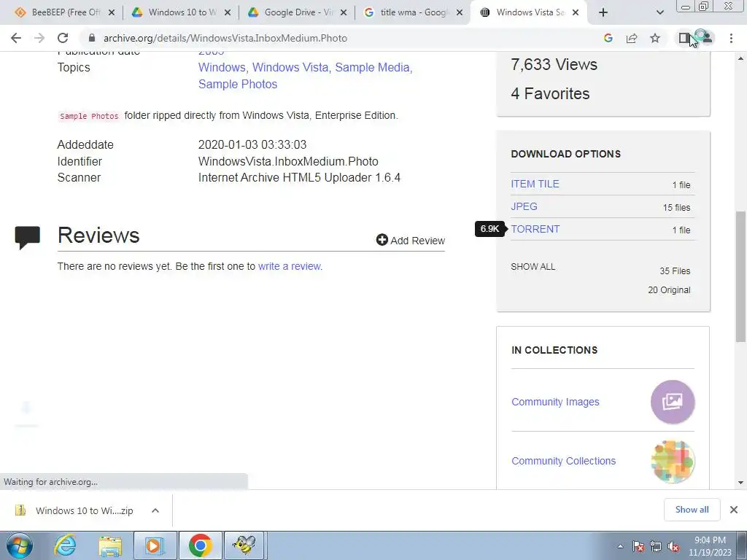Close the downloads bar
Image resolution: width=747 pixels, height=560 pixels.
click(734, 510)
